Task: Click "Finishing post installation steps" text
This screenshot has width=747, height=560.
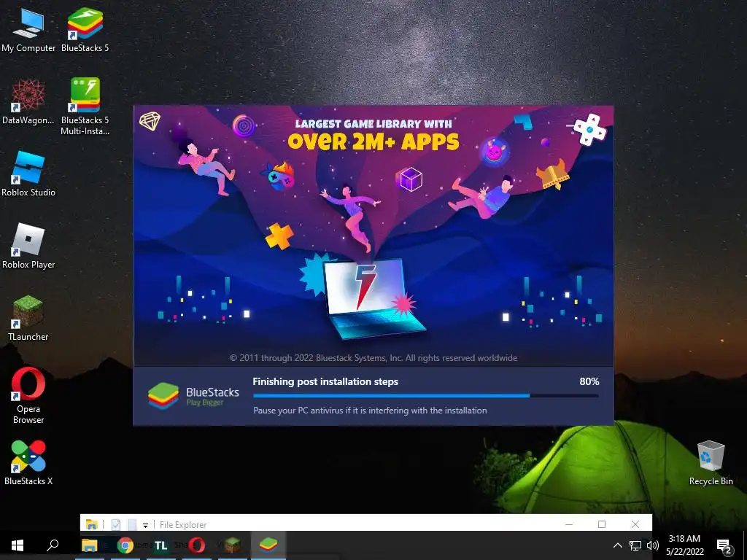Action: 325,381
